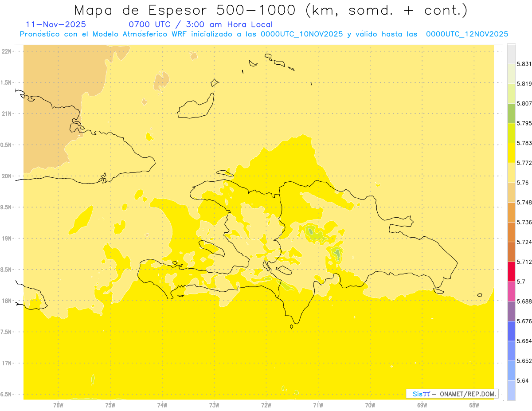Click the legend value '5.64'
The image size is (532, 411).
[523, 381]
